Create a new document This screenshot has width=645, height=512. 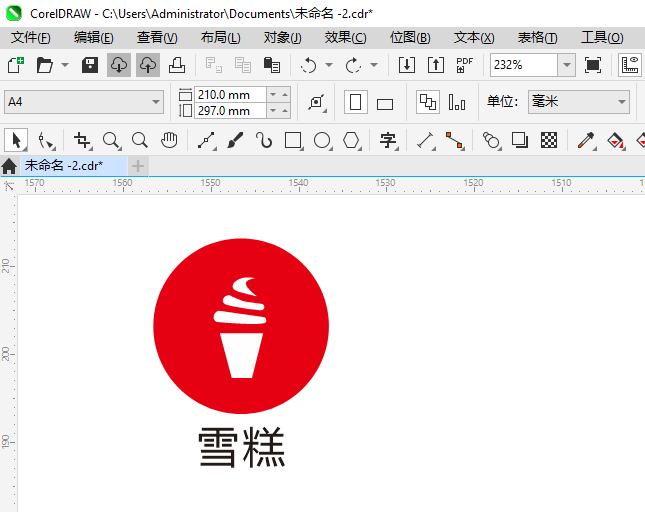16,65
